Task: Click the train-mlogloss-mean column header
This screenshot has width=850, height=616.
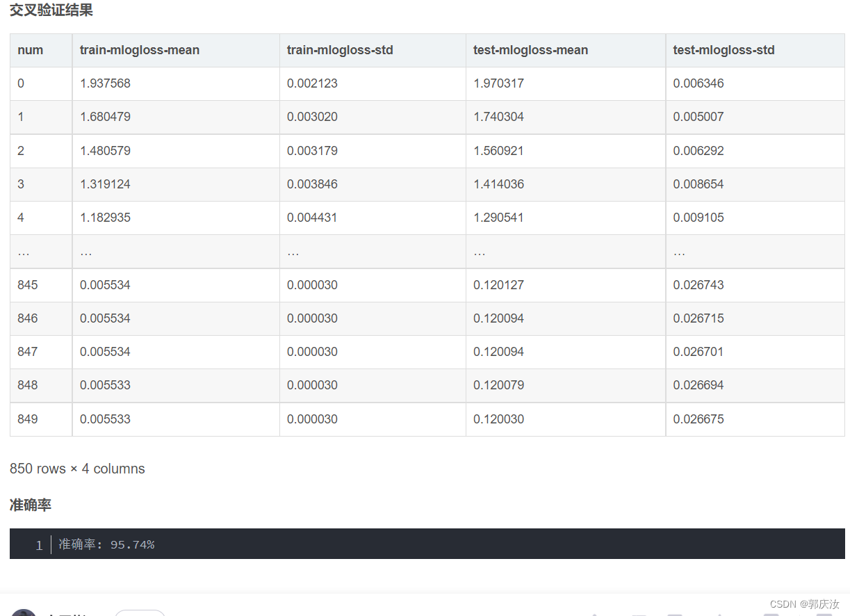Action: [140, 50]
